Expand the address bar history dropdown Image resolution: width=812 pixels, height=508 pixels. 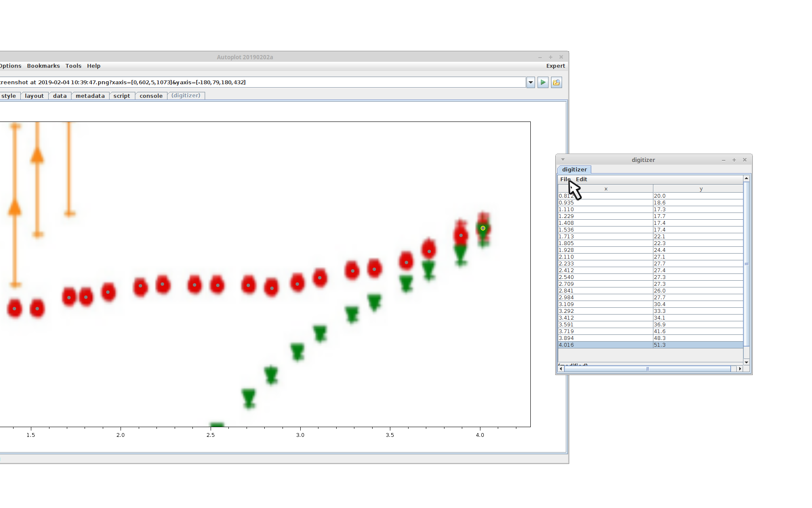(531, 83)
